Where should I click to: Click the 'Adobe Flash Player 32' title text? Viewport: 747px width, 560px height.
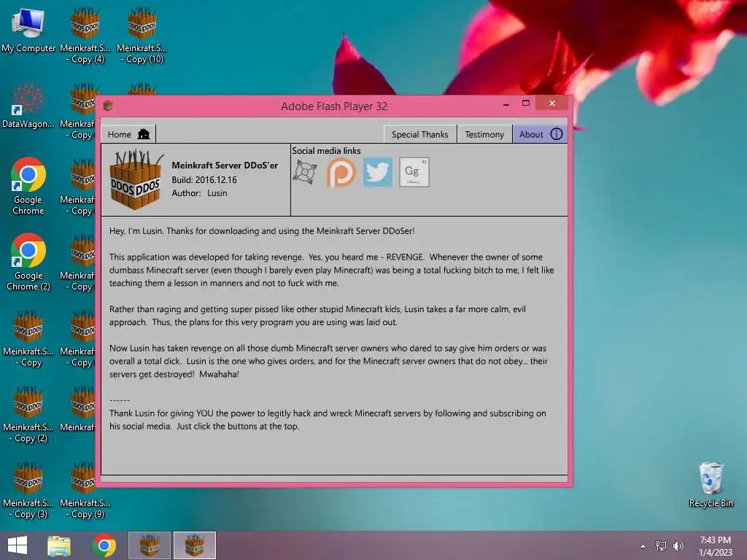(x=334, y=106)
